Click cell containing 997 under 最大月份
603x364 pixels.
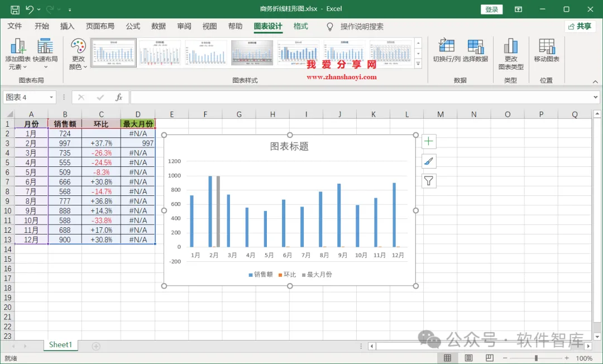(x=138, y=143)
